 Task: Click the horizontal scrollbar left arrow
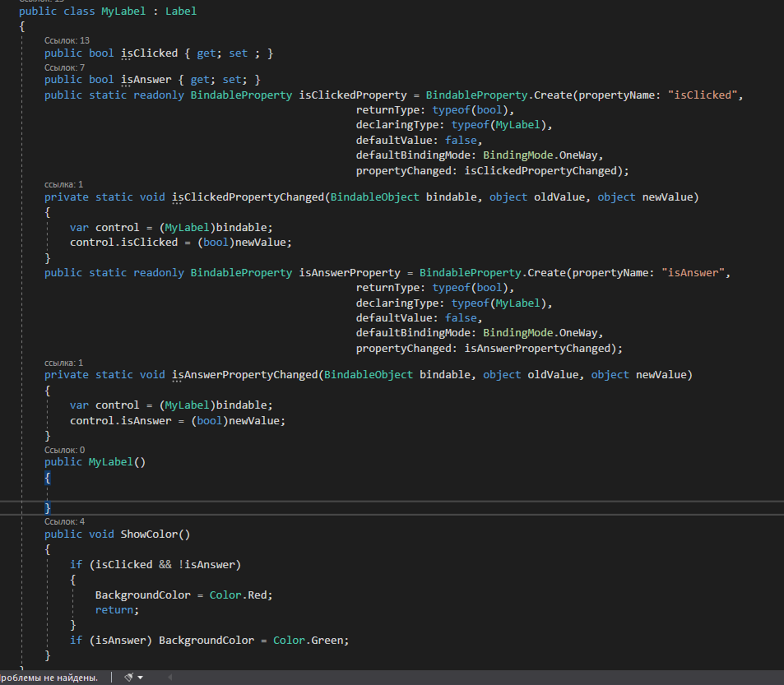[170, 678]
